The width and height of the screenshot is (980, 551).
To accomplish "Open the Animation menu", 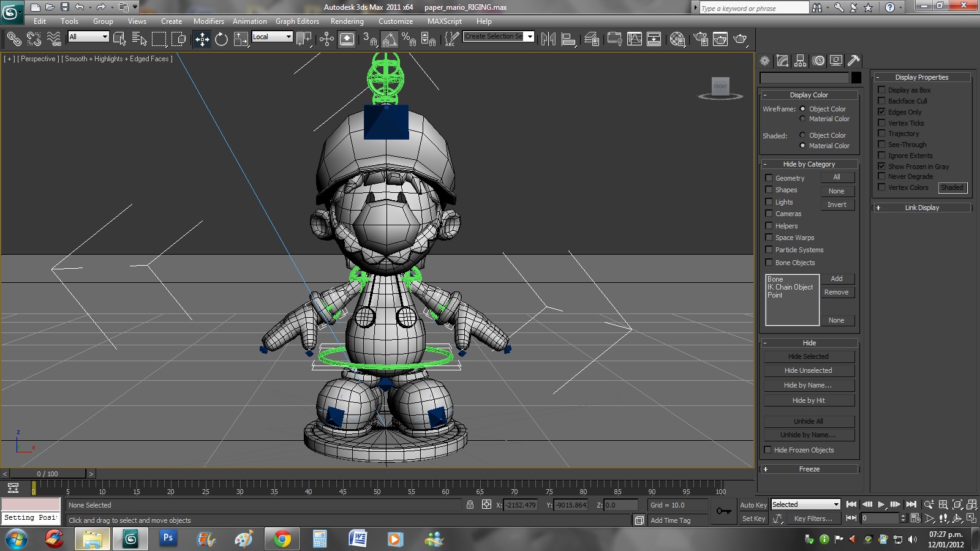I will [250, 21].
